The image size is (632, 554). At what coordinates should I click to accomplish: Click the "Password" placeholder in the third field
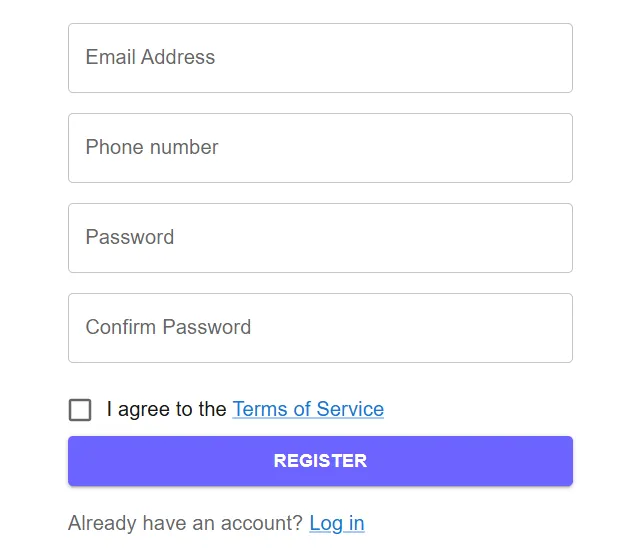(130, 237)
